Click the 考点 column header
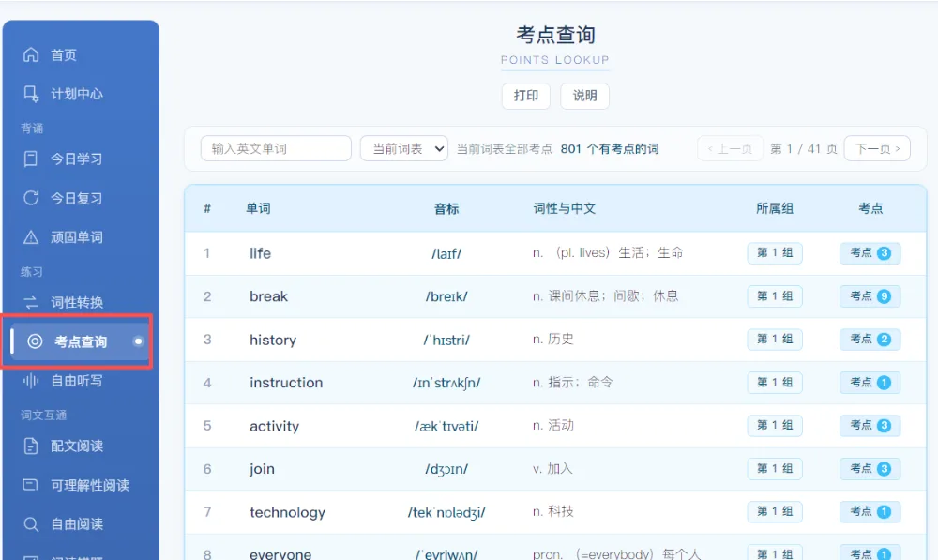938x560 pixels. tap(870, 208)
